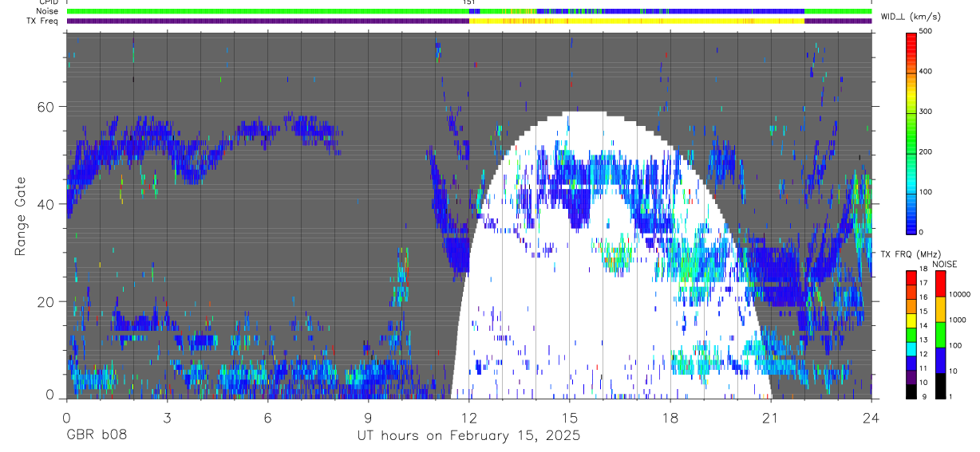Click the 14 MHz label in TX FRQ legend
This screenshot has width=980, height=452.
[x=924, y=326]
